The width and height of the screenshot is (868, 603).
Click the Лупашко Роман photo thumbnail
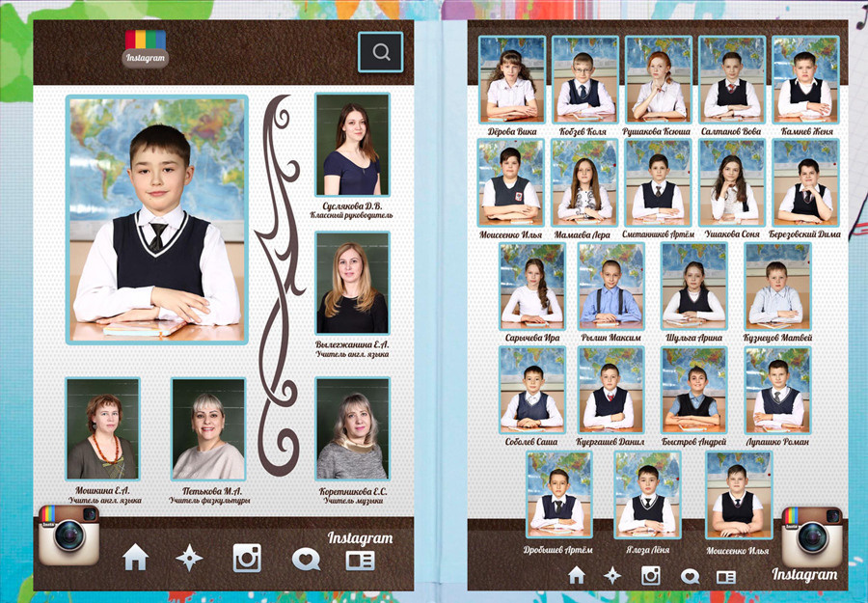(777, 390)
